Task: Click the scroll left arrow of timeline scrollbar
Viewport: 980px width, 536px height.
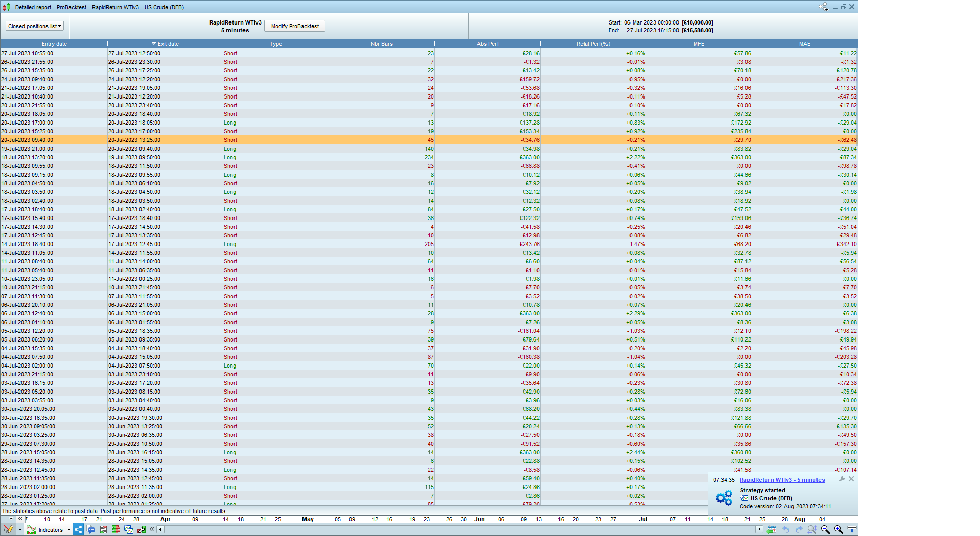Action: pyautogui.click(x=160, y=529)
